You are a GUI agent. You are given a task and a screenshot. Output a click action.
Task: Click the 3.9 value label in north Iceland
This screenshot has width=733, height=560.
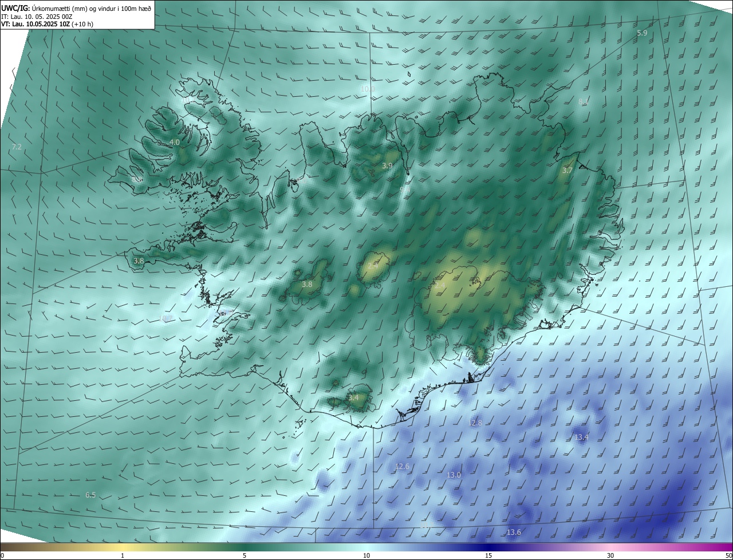[x=387, y=165]
